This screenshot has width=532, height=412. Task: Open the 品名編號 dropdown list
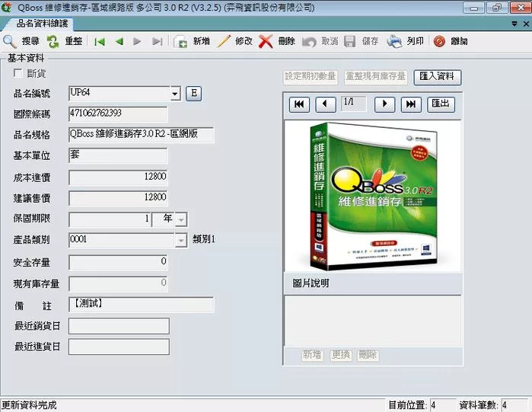(175, 94)
